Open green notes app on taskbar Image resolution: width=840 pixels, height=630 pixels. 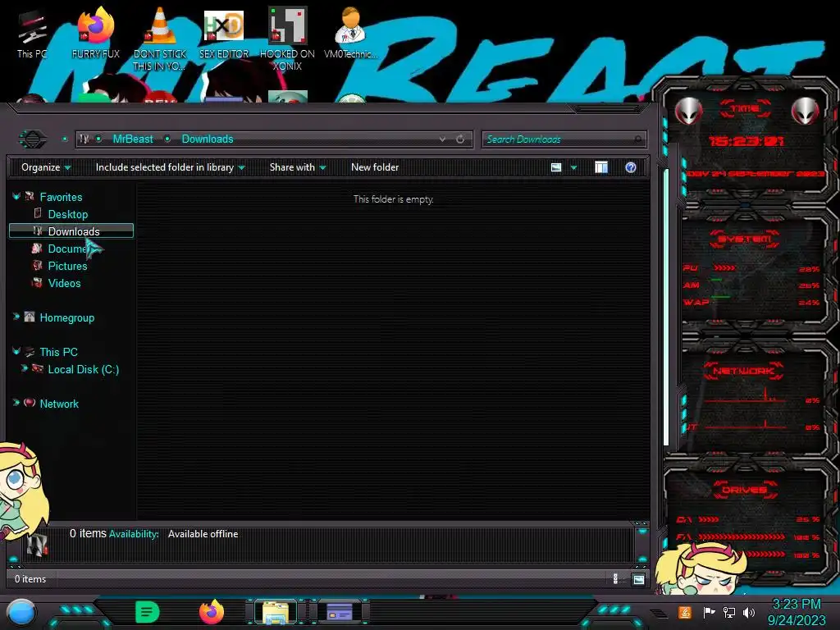(x=148, y=612)
